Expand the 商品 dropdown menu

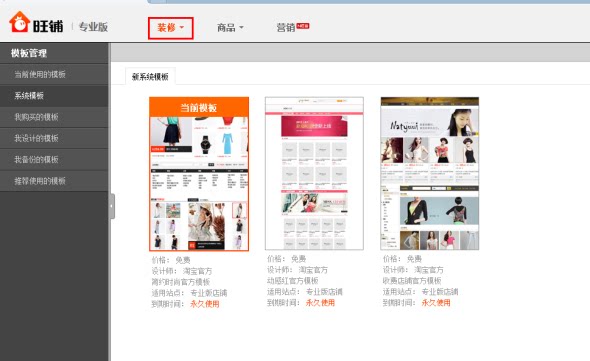tap(230, 27)
